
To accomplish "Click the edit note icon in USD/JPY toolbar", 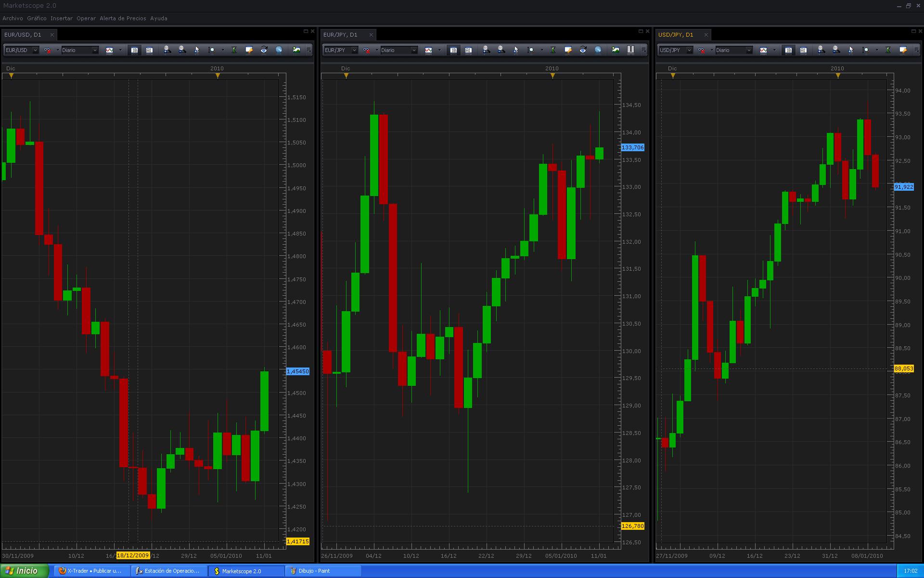I will [x=903, y=50].
